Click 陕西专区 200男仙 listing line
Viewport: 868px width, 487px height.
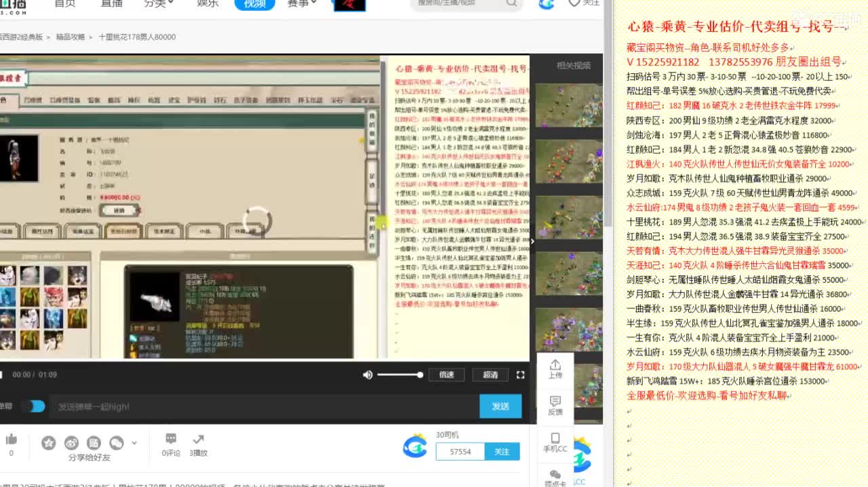tap(730, 120)
